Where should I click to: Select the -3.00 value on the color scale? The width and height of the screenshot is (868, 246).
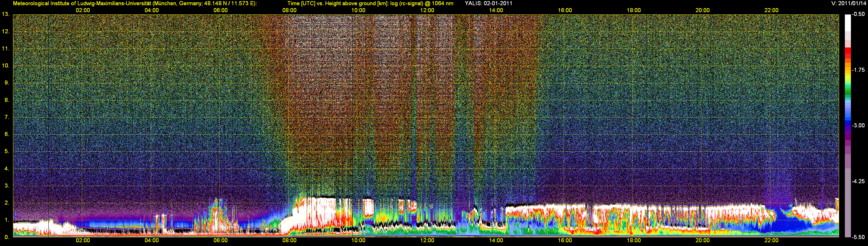click(858, 126)
